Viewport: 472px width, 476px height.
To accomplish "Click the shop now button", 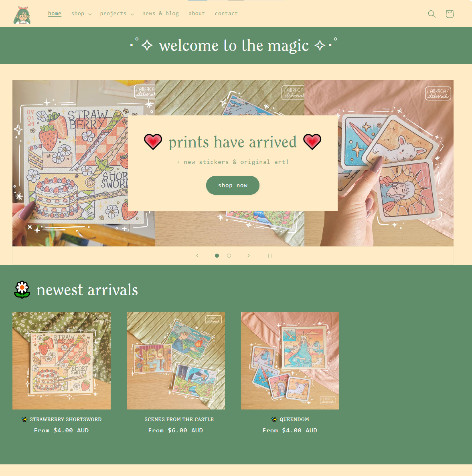I will tap(233, 185).
